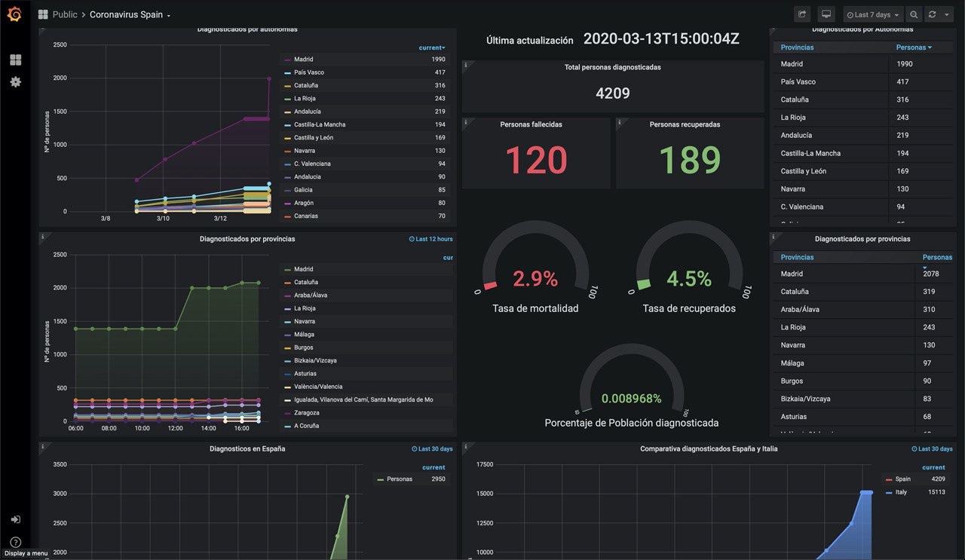This screenshot has width=965, height=560.
Task: Click the Madrid row in autonomías table
Action: 864,64
